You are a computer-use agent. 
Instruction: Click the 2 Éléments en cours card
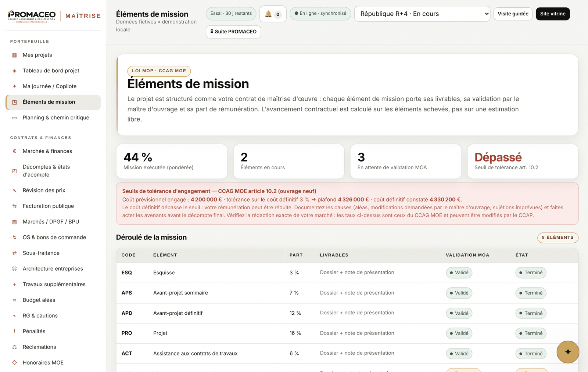click(289, 162)
